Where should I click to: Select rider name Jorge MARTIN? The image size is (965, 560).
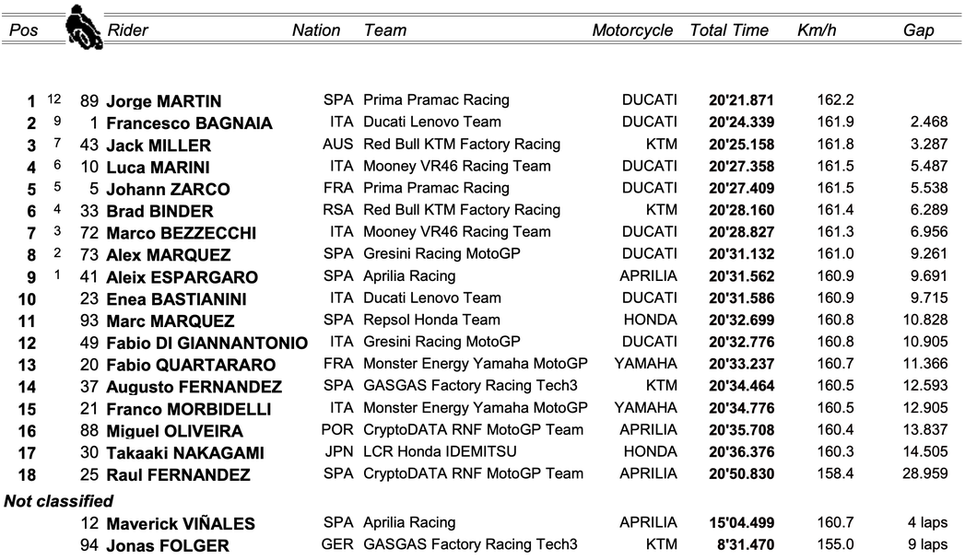(164, 101)
